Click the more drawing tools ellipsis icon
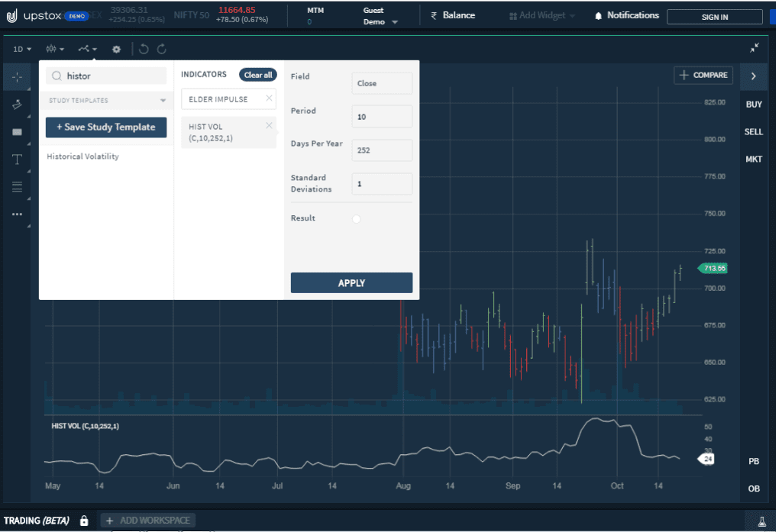 point(16,214)
